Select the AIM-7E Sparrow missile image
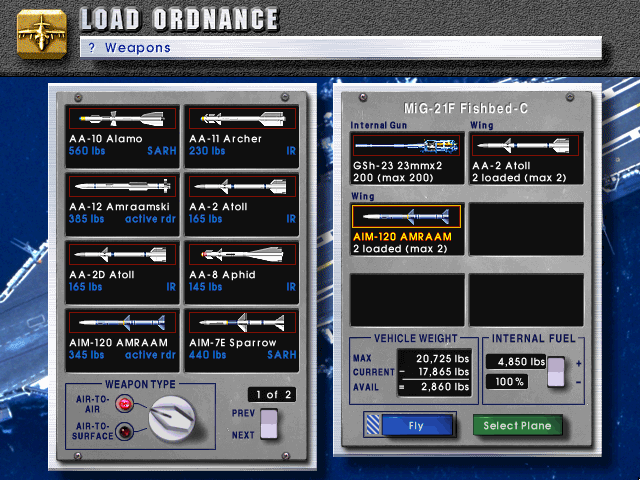Image resolution: width=640 pixels, height=480 pixels. click(x=242, y=322)
